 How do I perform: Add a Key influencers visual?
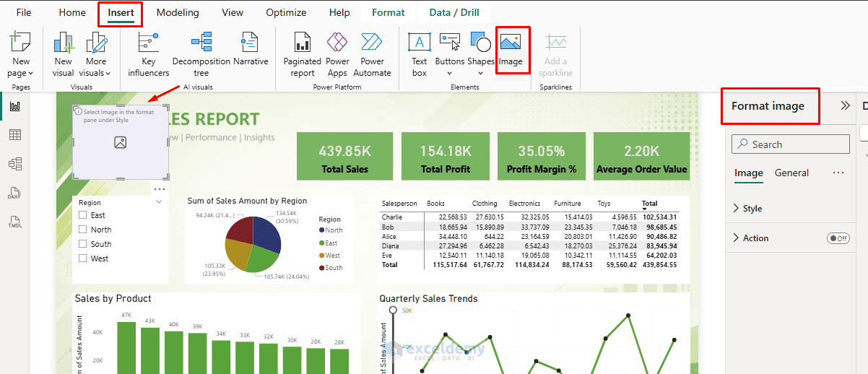tap(149, 54)
